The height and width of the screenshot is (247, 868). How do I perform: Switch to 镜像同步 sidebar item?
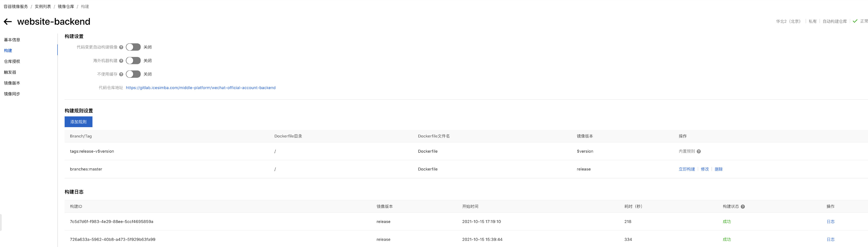point(12,94)
